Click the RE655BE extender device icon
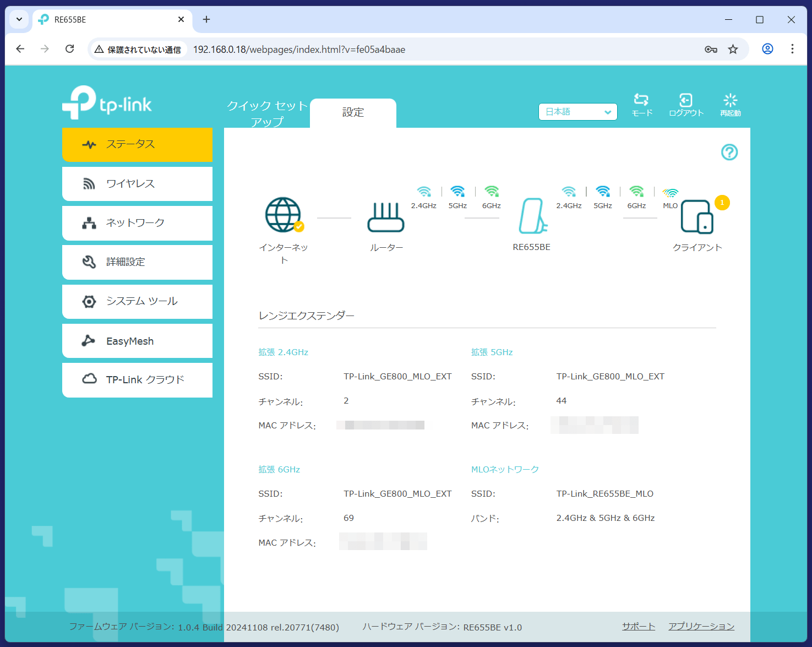The height and width of the screenshot is (647, 812). [x=532, y=216]
